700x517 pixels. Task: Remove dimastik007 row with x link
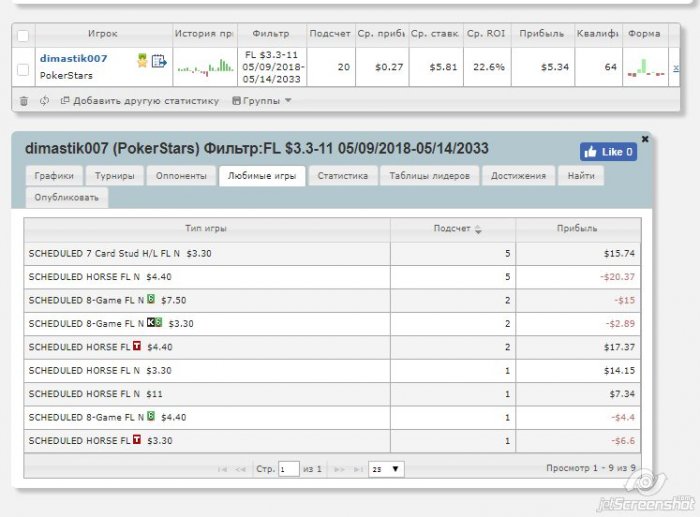676,67
